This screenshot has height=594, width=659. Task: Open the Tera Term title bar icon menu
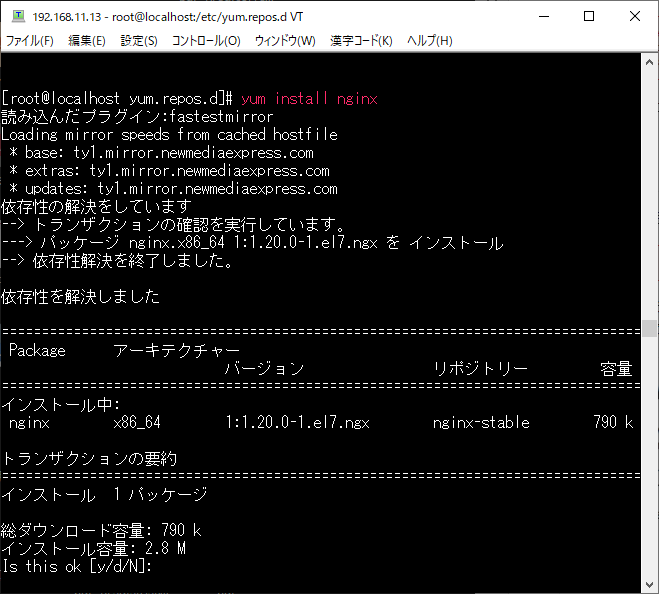17,17
